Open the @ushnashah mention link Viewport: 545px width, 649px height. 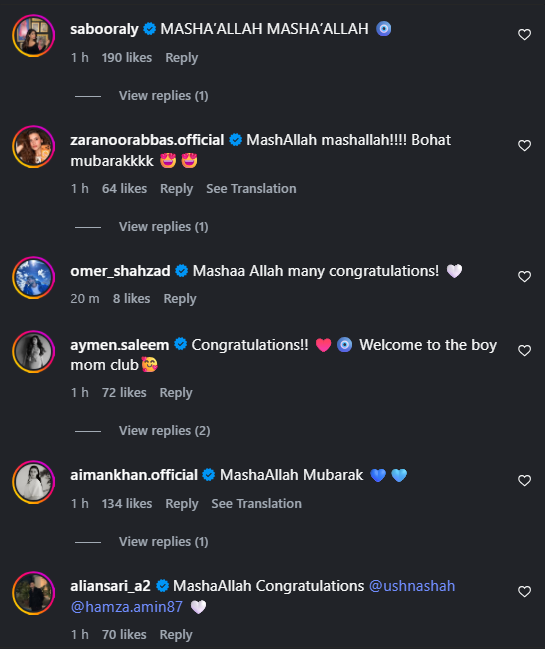tap(412, 586)
